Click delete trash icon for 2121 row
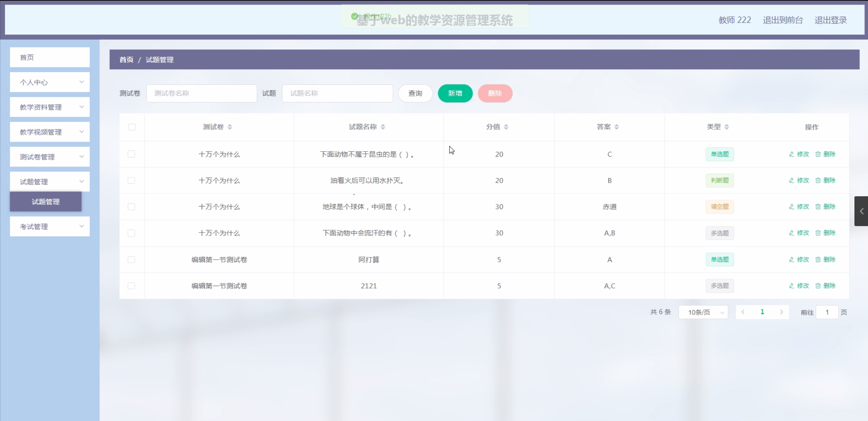 click(x=818, y=286)
